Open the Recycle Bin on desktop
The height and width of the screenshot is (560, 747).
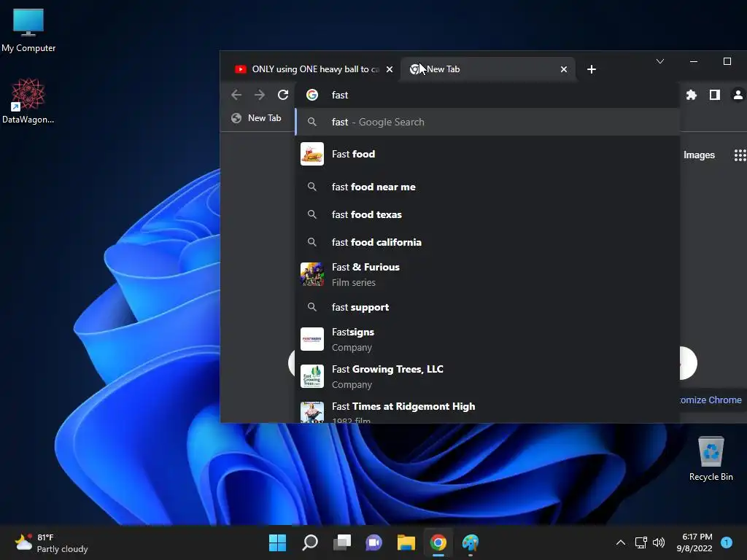711,458
